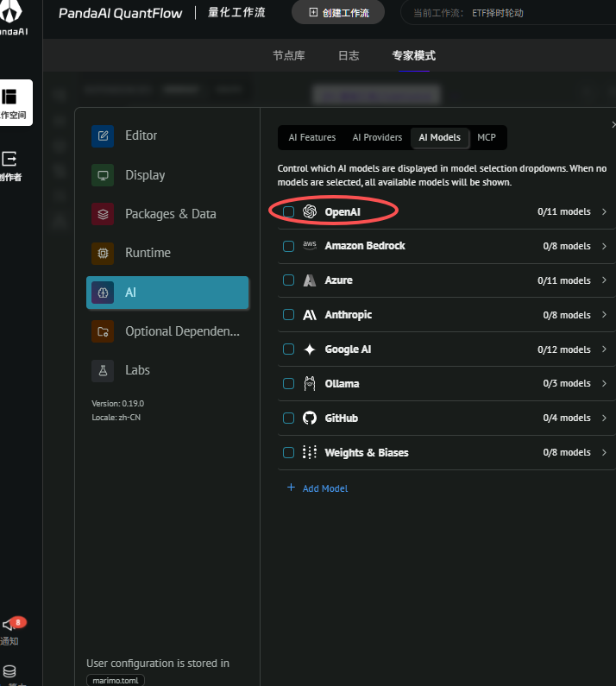Expand the Weights & Biases models chevron
This screenshot has height=686, width=616.
tap(604, 452)
